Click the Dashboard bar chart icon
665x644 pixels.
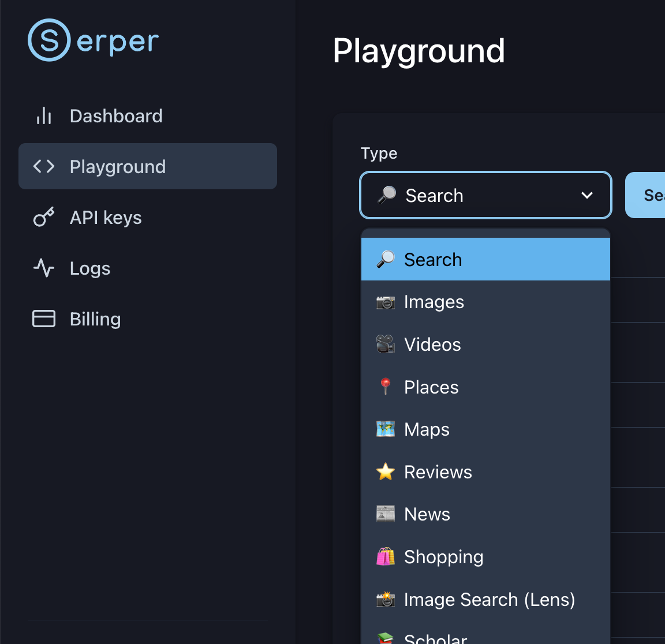[x=44, y=116]
